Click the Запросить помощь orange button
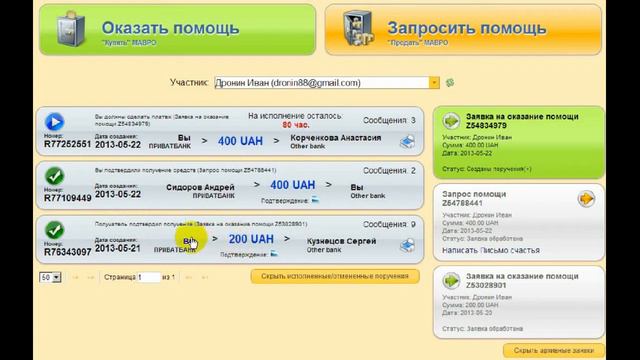640x360 pixels. (463, 30)
